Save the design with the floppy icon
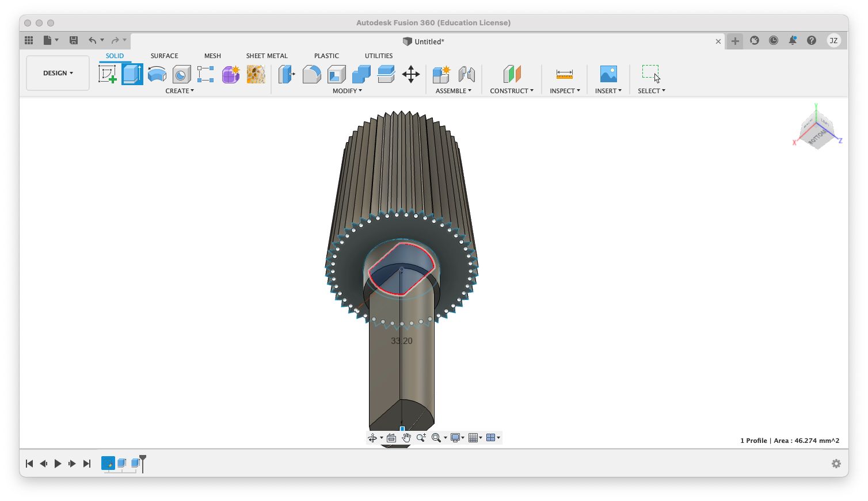This screenshot has height=501, width=868. (74, 40)
